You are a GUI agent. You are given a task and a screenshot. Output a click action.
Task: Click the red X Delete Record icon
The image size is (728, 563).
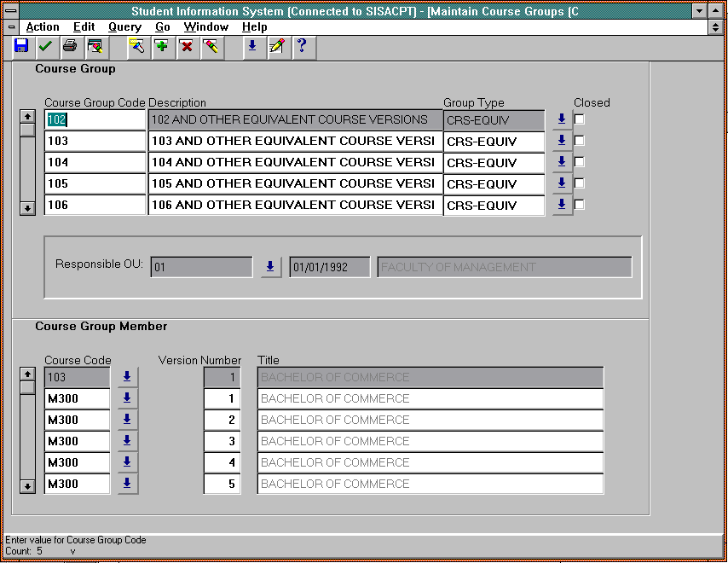tap(186, 46)
